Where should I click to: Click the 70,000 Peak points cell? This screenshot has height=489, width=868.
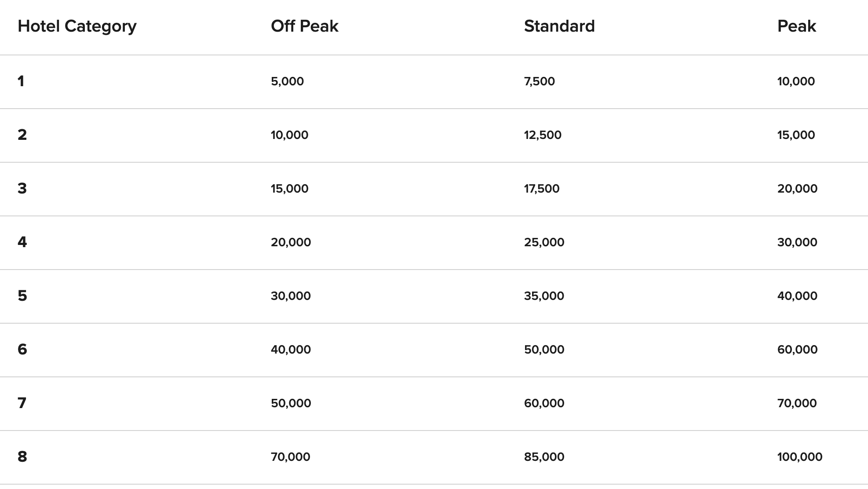coord(797,403)
